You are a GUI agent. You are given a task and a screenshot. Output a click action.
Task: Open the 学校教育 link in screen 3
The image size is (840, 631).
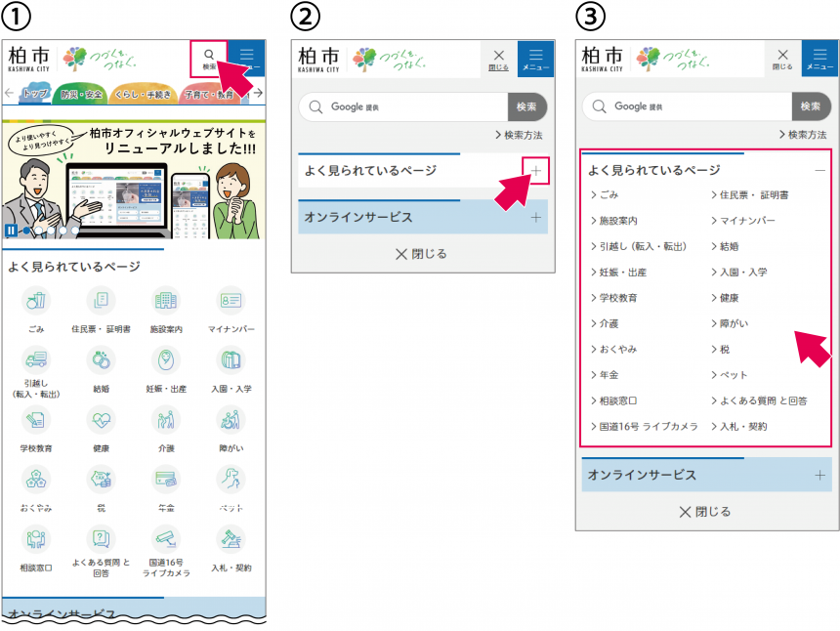coord(614,298)
